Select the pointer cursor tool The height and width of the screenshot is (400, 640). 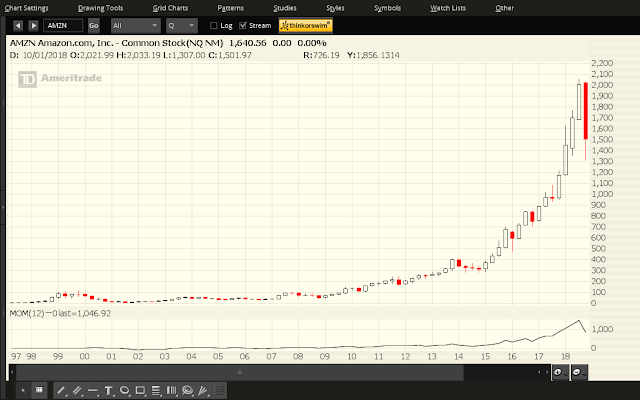pyautogui.click(x=23, y=391)
